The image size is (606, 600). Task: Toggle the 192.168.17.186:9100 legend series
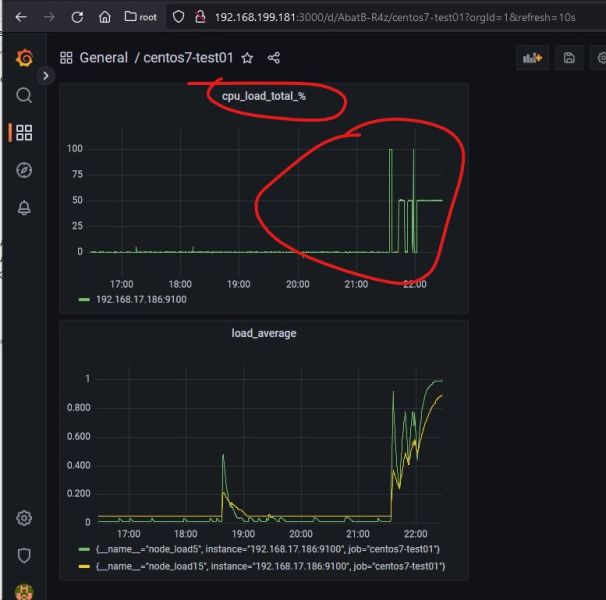[141, 300]
